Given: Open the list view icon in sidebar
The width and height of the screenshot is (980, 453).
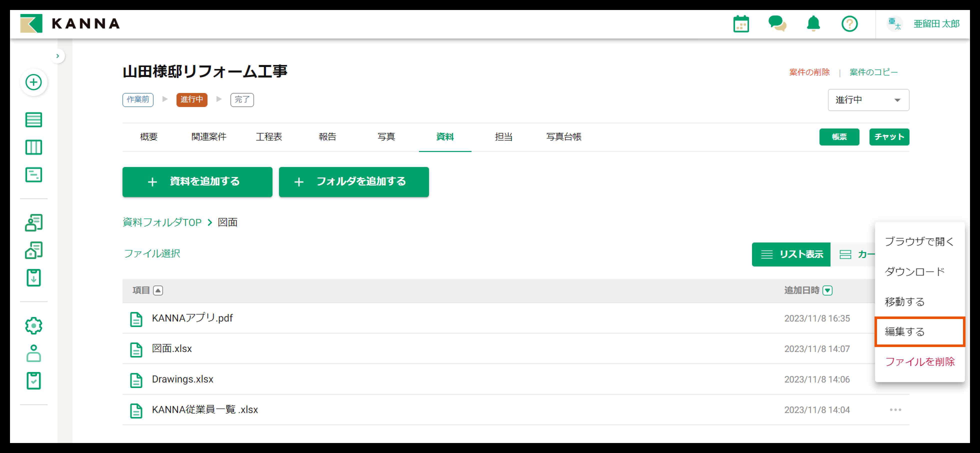Looking at the screenshot, I should (x=33, y=120).
